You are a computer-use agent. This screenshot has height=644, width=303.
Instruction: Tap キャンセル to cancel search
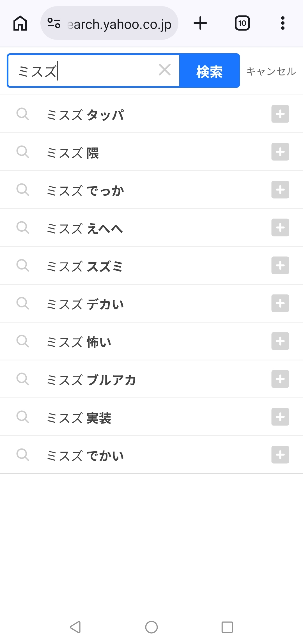tap(271, 71)
